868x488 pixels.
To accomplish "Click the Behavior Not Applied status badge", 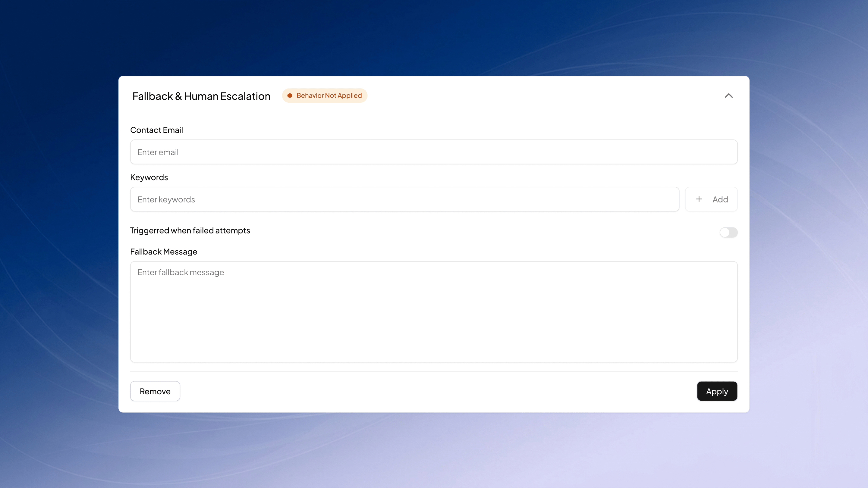I will [x=325, y=96].
